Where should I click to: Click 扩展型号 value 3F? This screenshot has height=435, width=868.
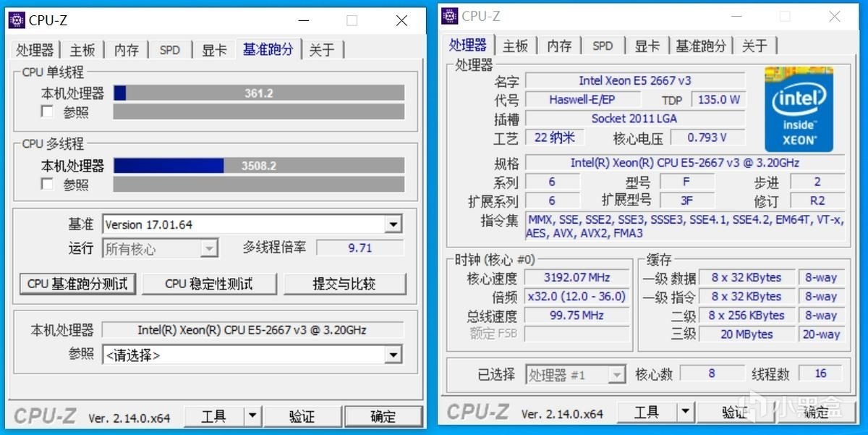coord(686,200)
